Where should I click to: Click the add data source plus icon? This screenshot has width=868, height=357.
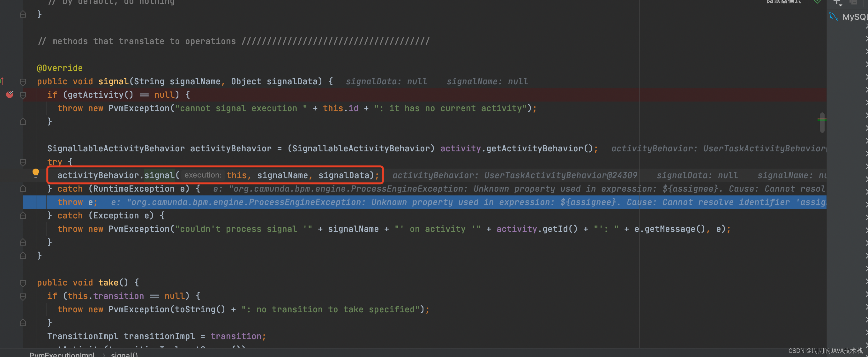click(x=837, y=2)
